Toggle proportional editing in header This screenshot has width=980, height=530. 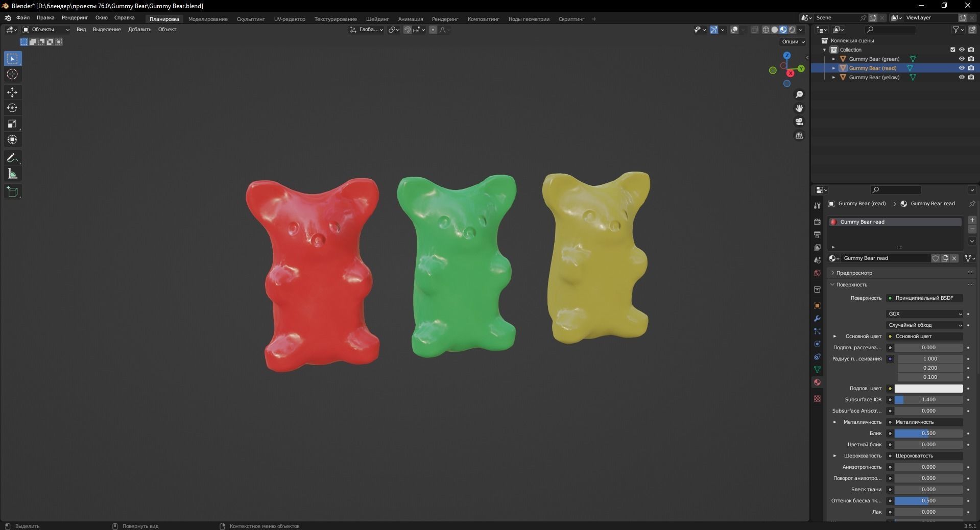433,30
